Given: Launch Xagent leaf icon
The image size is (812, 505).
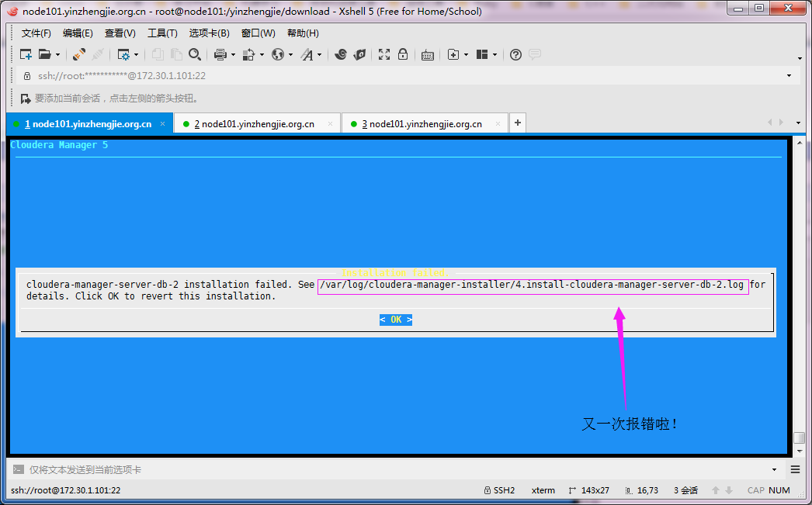Looking at the screenshot, I should coord(360,54).
